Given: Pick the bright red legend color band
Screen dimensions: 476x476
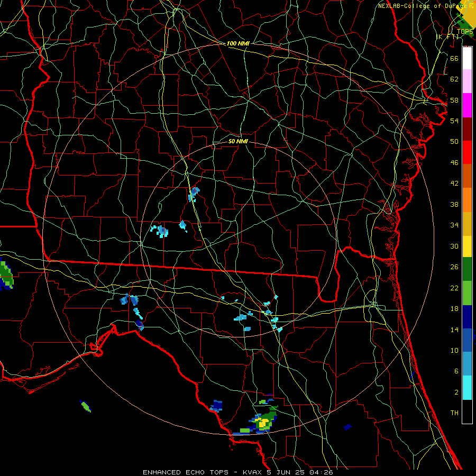Looking at the screenshot, I should tap(467, 152).
